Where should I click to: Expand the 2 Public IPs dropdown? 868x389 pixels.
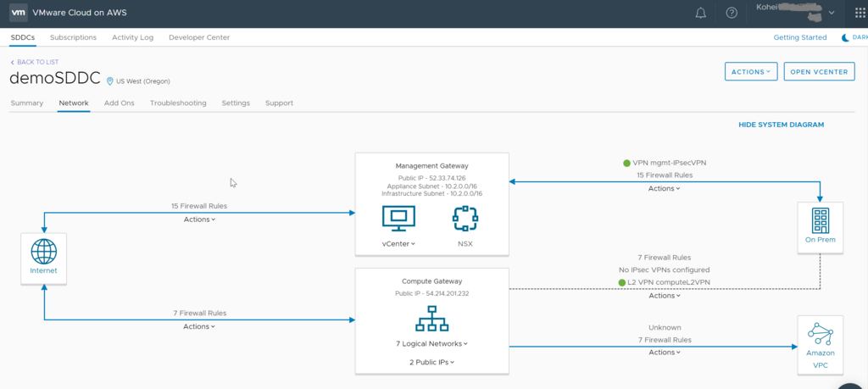tap(431, 362)
